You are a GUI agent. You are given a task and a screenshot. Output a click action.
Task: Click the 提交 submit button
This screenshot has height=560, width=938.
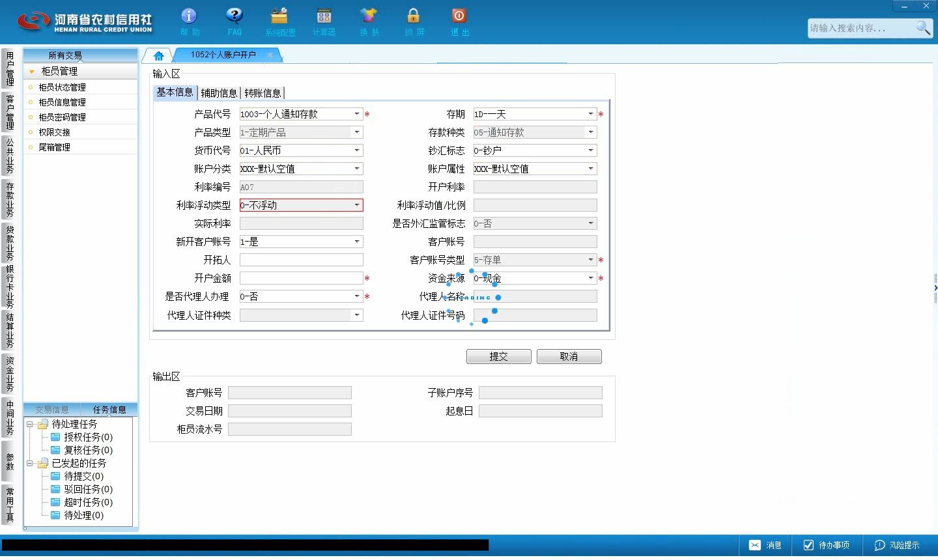499,356
